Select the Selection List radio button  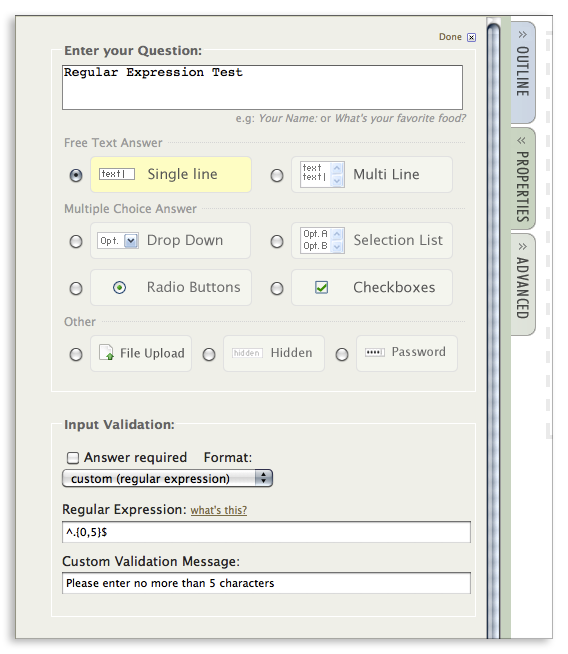(277, 241)
